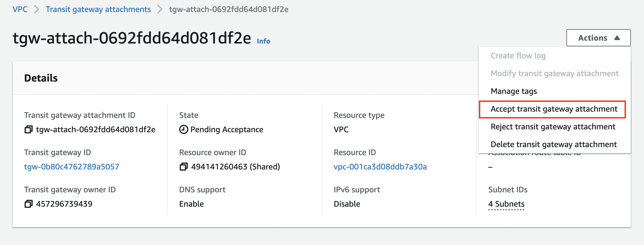Open the Info link beside title
Image resolution: width=644 pixels, height=245 pixels.
coord(263,41)
